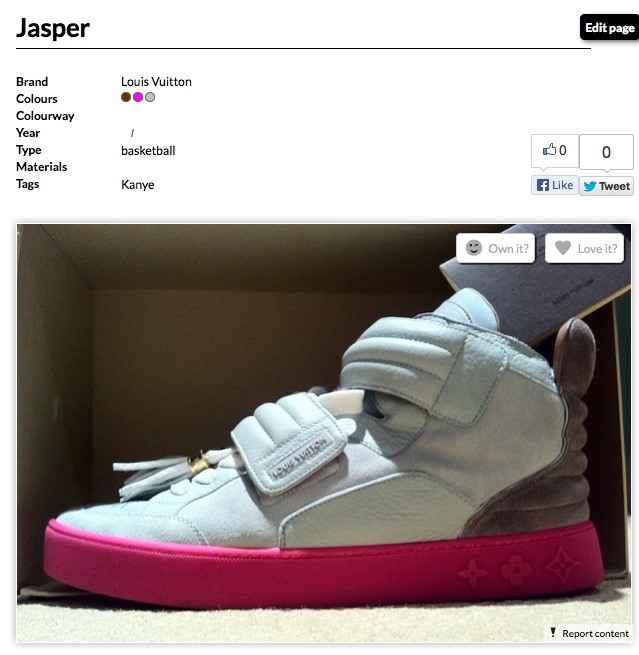Click the Facebook Like button
The width and height of the screenshot is (639, 655).
[x=555, y=185]
